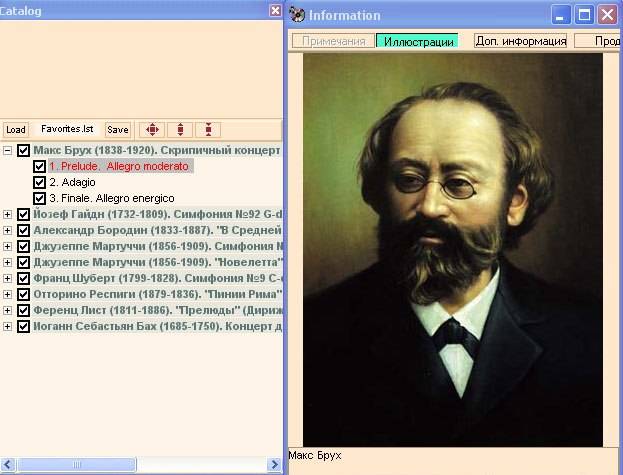Select the Франц Шуберт Симфония №9 entry
Image resolution: width=623 pixels, height=475 pixels.
point(157,278)
